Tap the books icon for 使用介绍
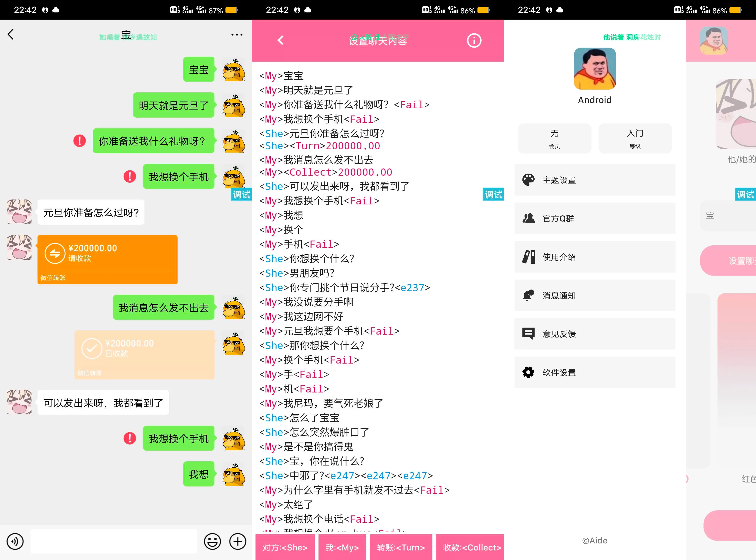 (x=528, y=257)
